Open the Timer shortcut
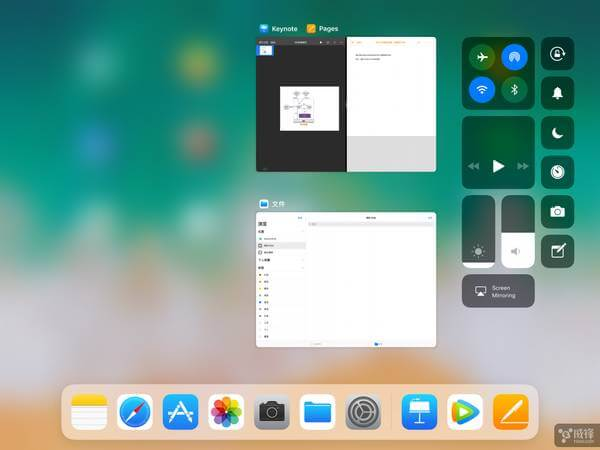Image resolution: width=600 pixels, height=450 pixels. (x=557, y=172)
